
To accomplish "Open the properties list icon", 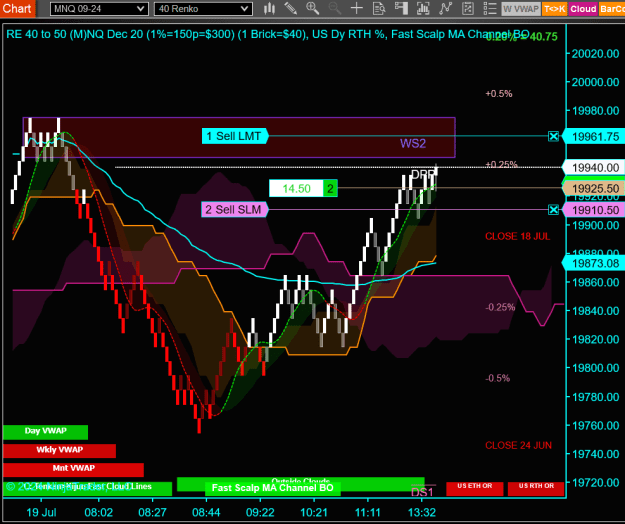I will coord(489,8).
